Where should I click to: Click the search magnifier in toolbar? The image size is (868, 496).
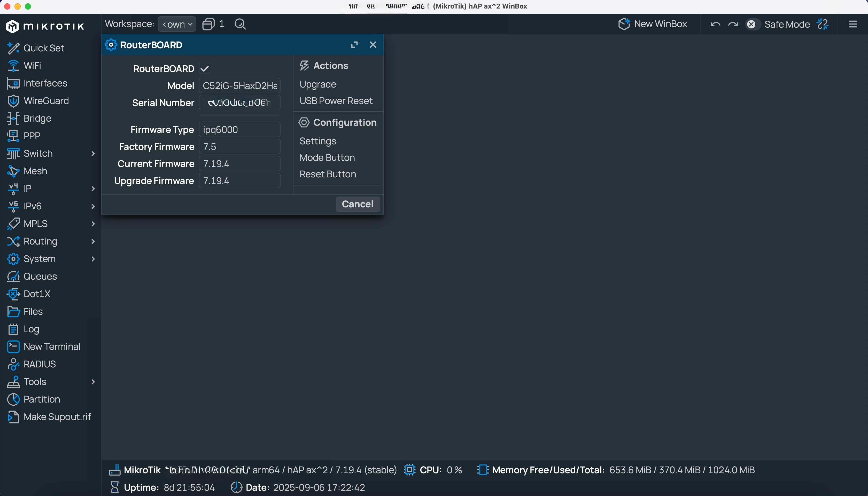[x=240, y=24]
